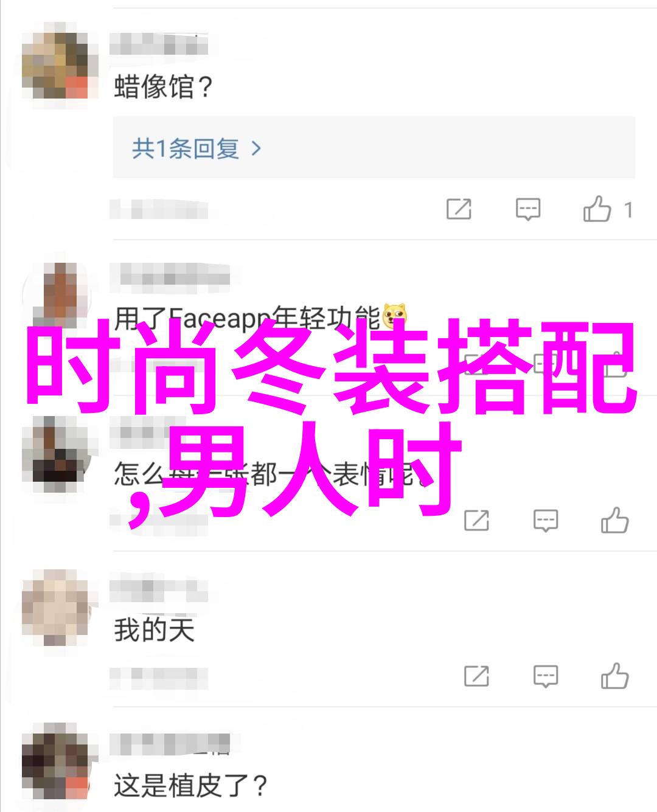Open avatar of Faceapp commenter

click(x=60, y=298)
